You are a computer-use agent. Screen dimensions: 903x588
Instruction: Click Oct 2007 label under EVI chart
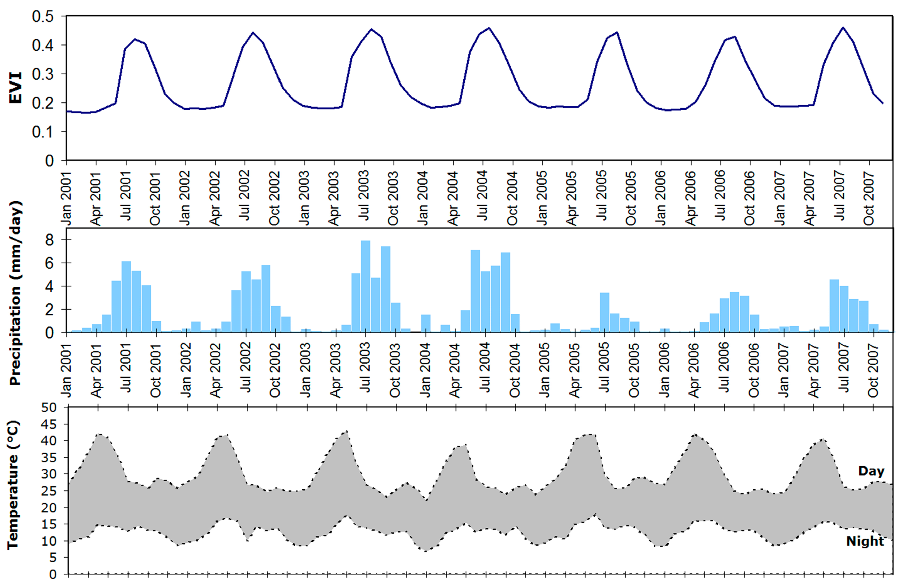tap(869, 198)
